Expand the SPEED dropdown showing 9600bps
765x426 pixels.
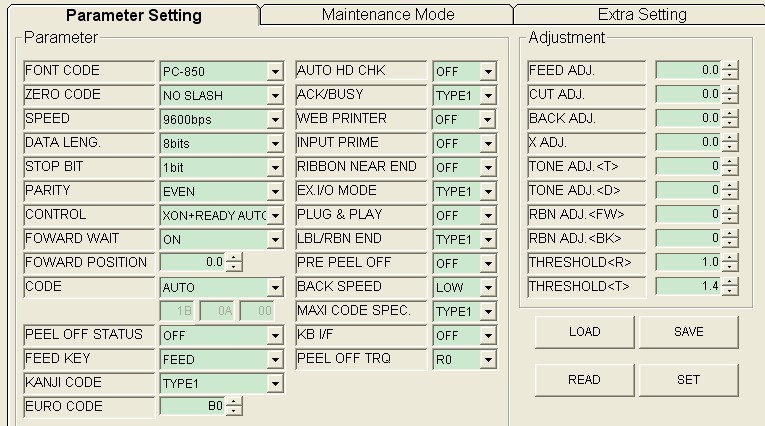click(x=274, y=119)
